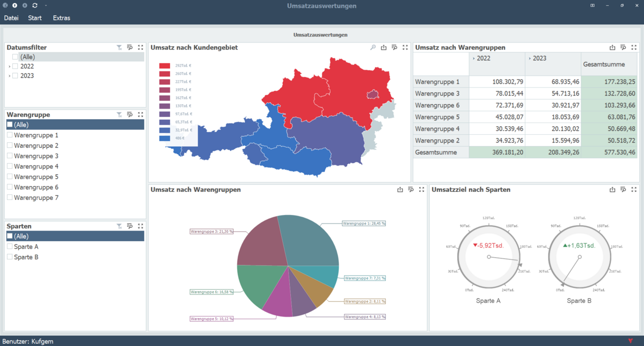This screenshot has height=346, width=644.
Task: Maximize the Sparten panel
Action: (140, 226)
